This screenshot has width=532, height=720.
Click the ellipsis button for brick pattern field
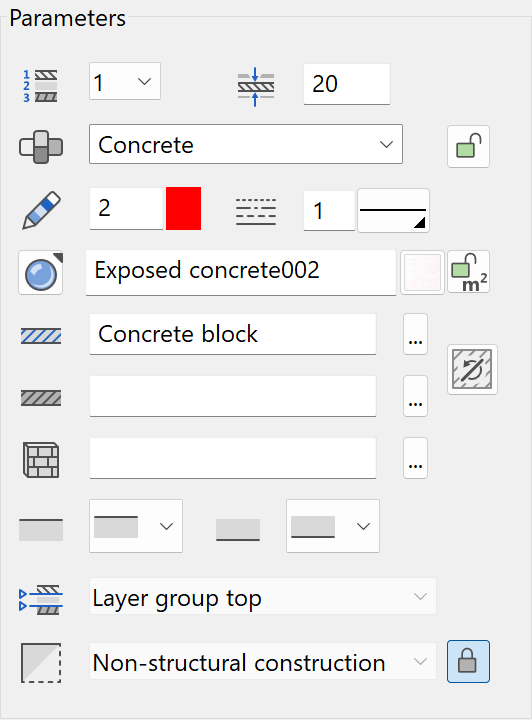coord(415,458)
